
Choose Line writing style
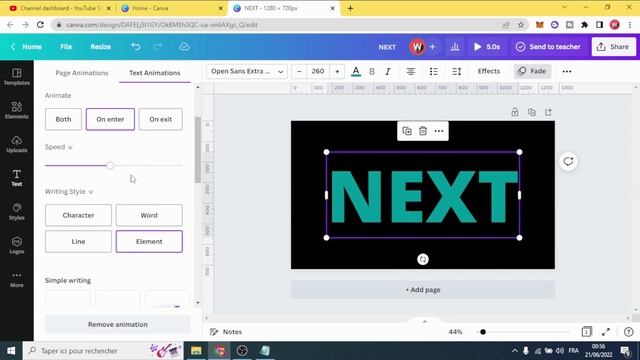tap(78, 241)
